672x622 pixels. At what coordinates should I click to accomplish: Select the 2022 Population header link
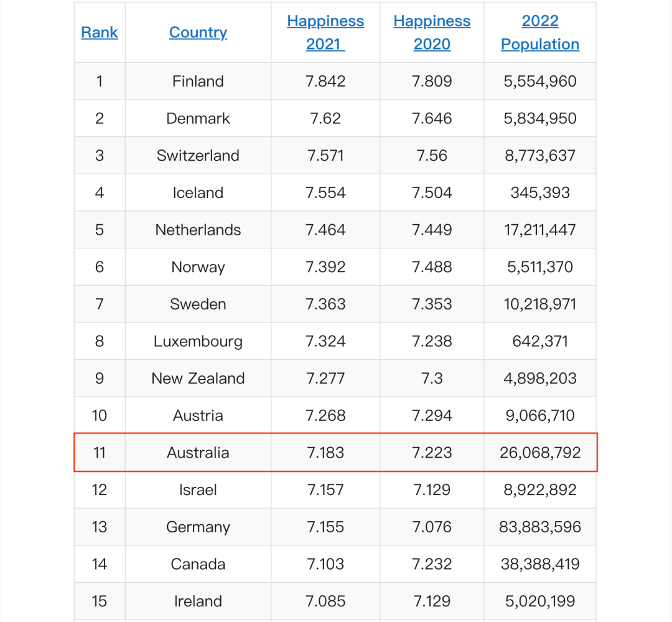click(x=540, y=32)
